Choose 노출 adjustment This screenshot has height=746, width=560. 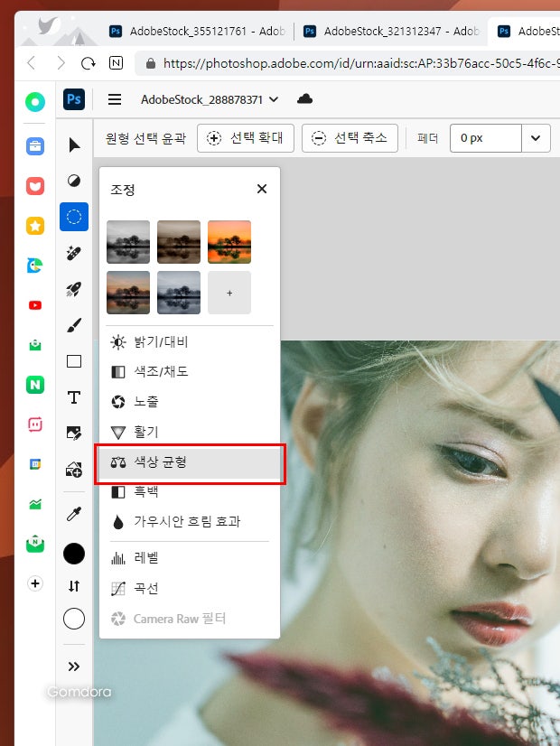click(190, 402)
